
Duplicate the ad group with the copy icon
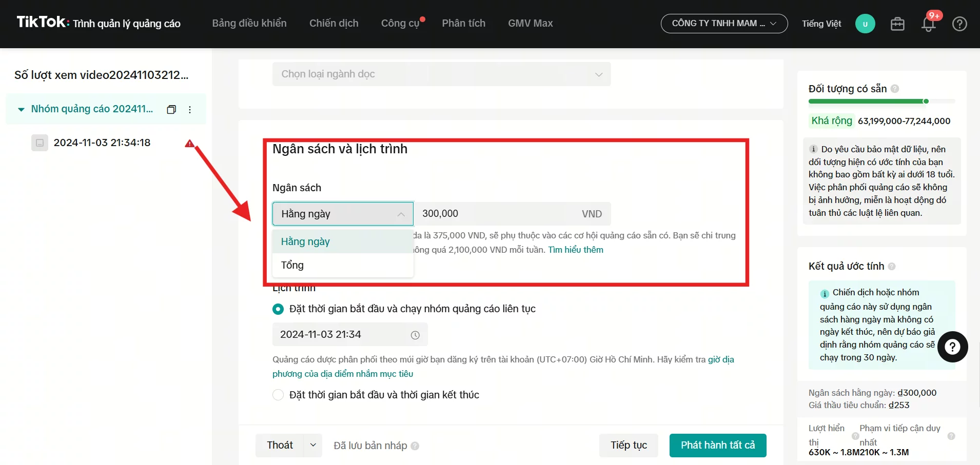tap(171, 109)
